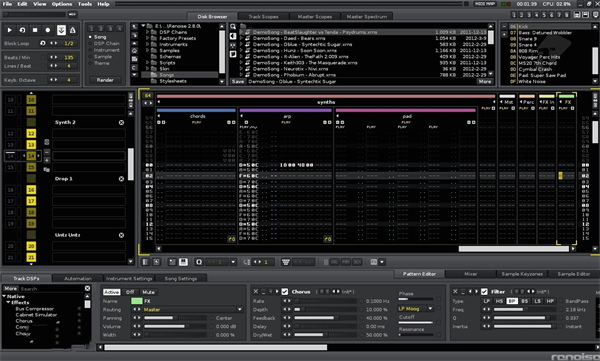This screenshot has width=600, height=361.
Task: Remove the Untz Untz section header
Action: click(x=121, y=235)
